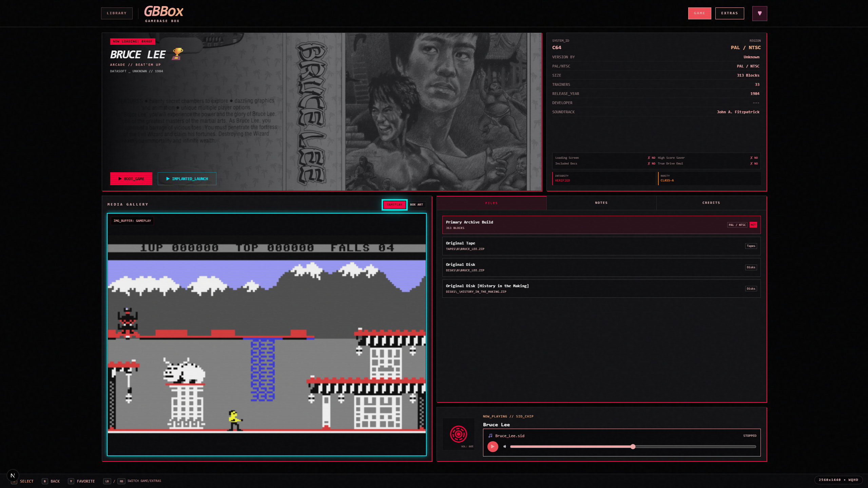
Task: Click the RELEASE_YEAR value 1984
Action: coord(755,94)
